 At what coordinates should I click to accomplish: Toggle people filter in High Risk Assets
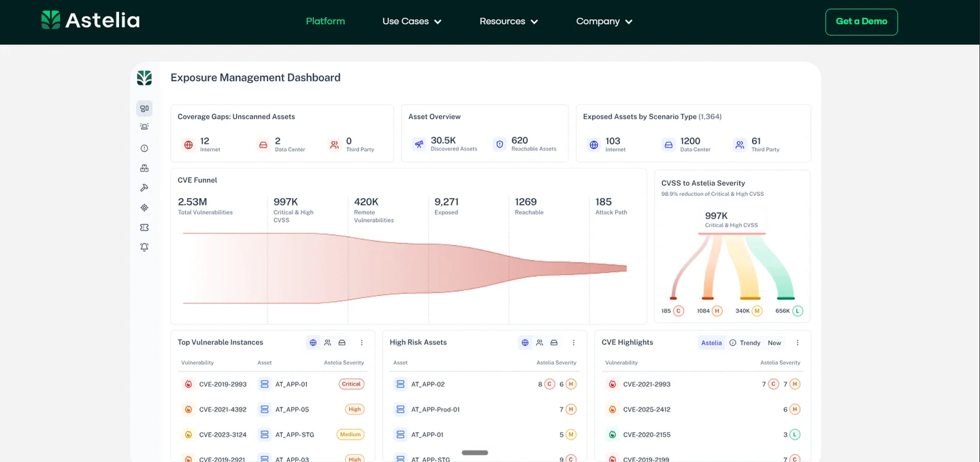coord(540,343)
